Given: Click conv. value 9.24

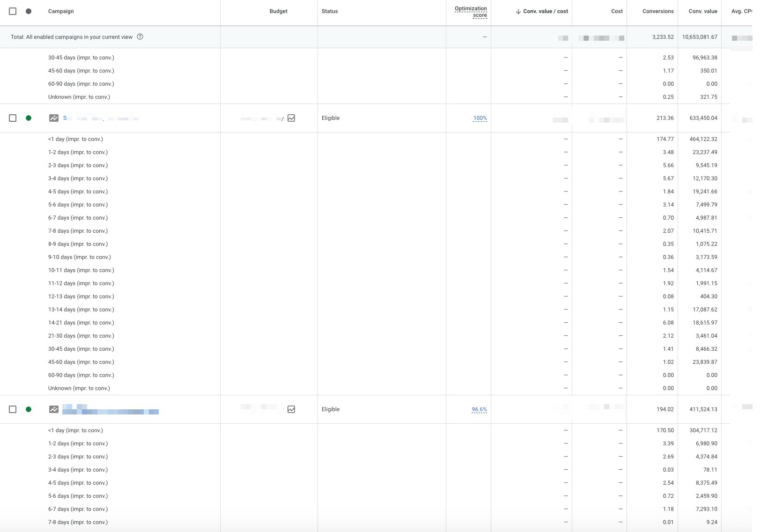Looking at the screenshot, I should (x=712, y=522).
